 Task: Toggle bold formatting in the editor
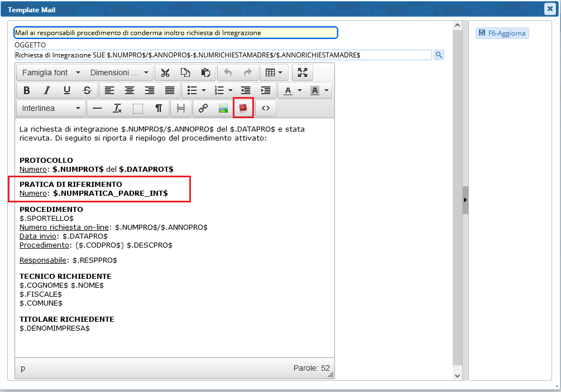click(26, 90)
